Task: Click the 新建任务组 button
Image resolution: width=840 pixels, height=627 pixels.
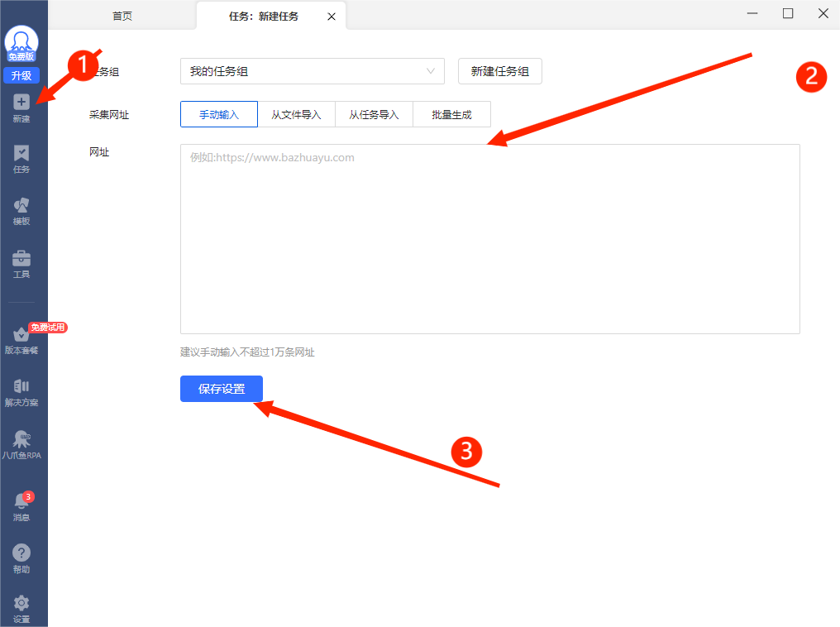Action: click(x=499, y=71)
